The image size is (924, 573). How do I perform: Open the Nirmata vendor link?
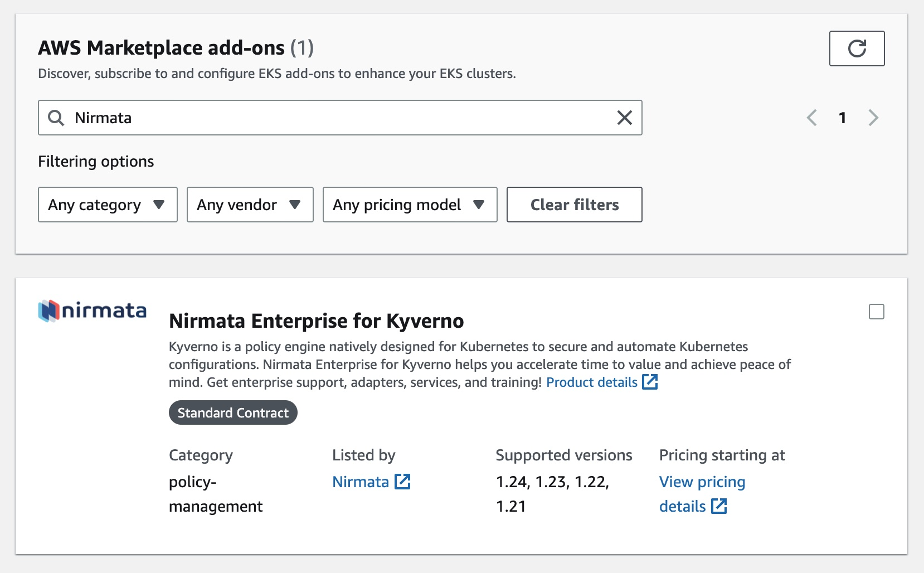(x=361, y=482)
